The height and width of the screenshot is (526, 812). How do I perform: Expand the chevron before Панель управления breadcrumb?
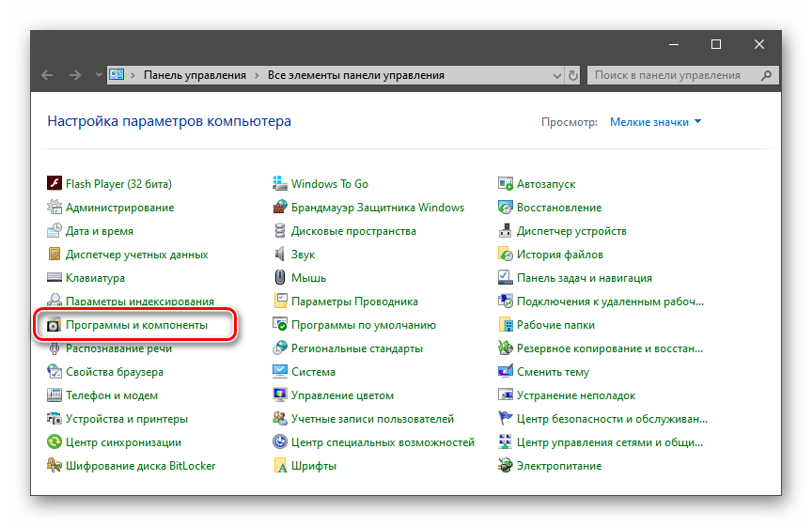[133, 75]
